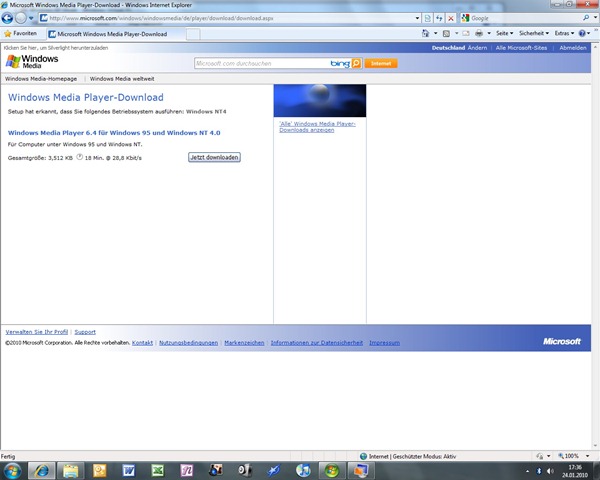This screenshot has height=480, width=600.
Task: Open the recent pages history dropdown
Action: (31, 18)
